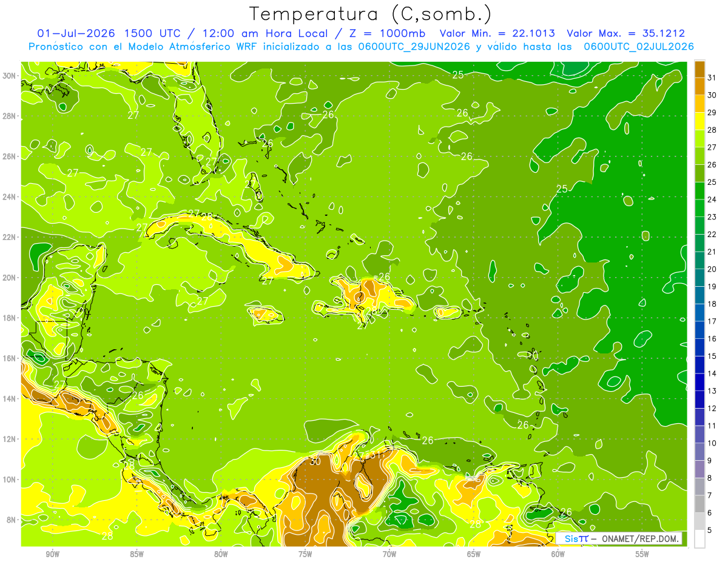
Task: Click 'Valor Min. = 22.1013' text
Action: (x=496, y=33)
